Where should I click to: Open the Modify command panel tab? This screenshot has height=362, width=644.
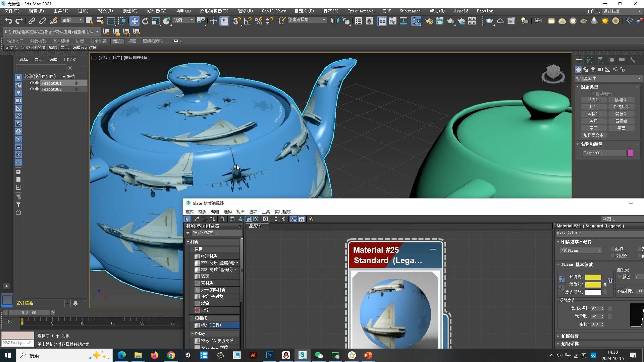pos(590,60)
